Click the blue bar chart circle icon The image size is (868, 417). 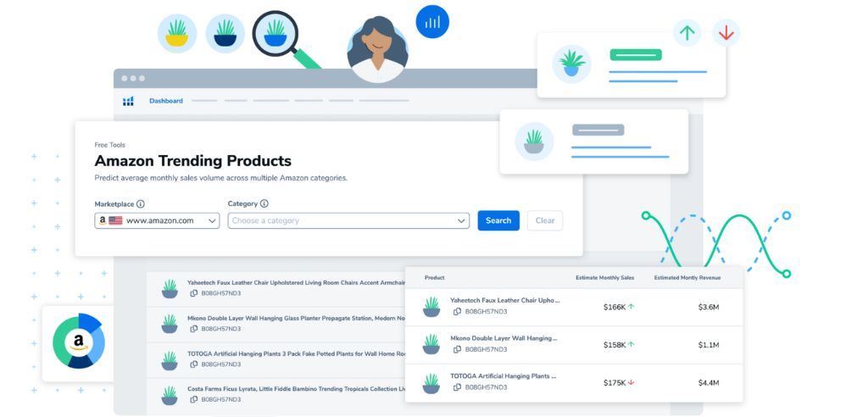pos(432,22)
